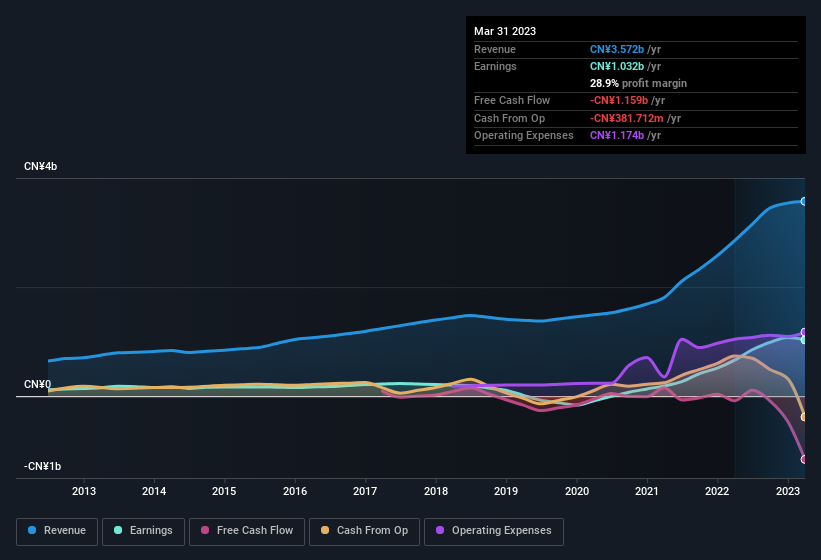Click the Mar 31 2023 tooltip date
The image size is (821, 560).
coord(505,31)
